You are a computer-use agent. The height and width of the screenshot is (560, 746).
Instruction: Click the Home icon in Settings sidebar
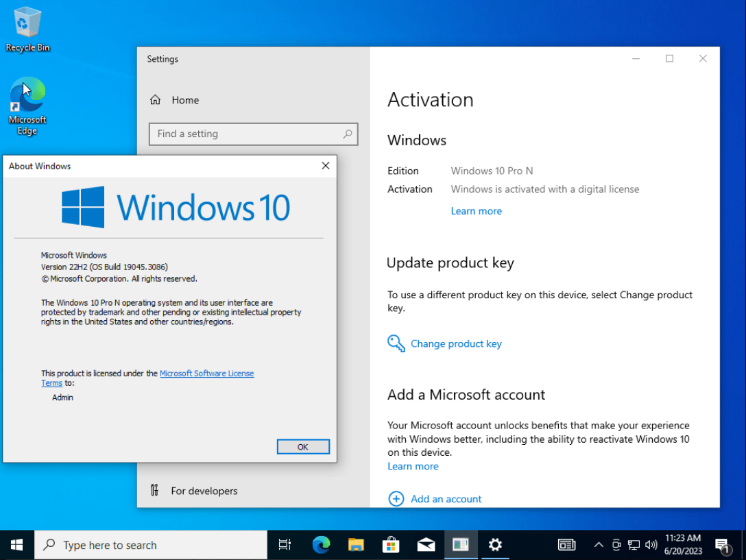coord(155,100)
